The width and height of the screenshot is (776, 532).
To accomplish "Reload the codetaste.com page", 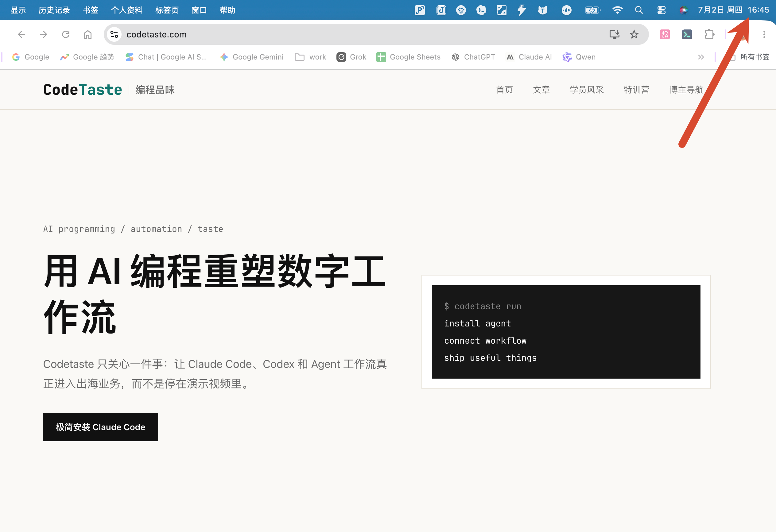I will [x=66, y=34].
